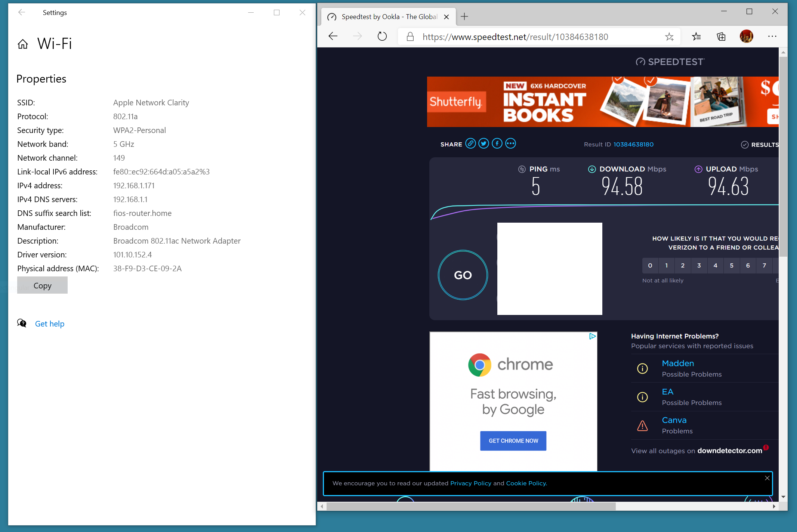The width and height of the screenshot is (797, 532).
Task: Open the Edge settings and more menu
Action: click(x=772, y=37)
